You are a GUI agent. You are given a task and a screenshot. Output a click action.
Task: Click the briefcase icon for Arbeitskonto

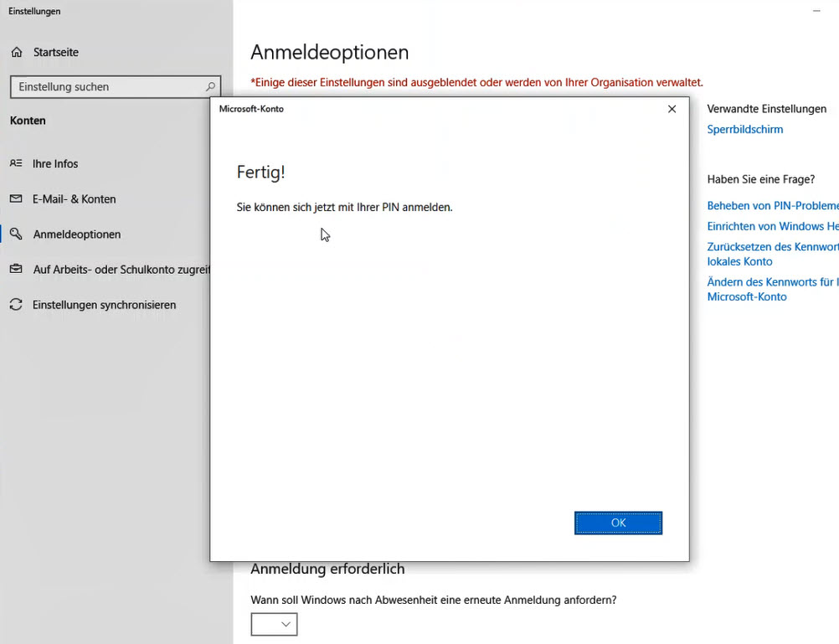16,269
